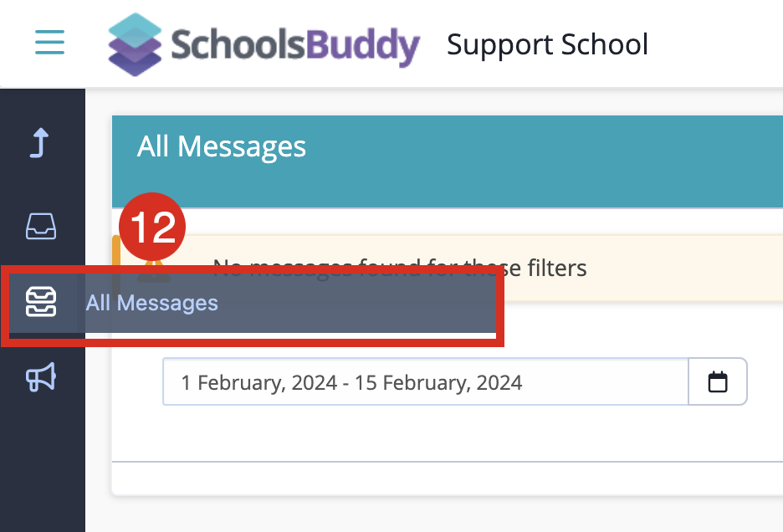
Task: Select the All Messages stacked-tray icon
Action: [x=41, y=302]
